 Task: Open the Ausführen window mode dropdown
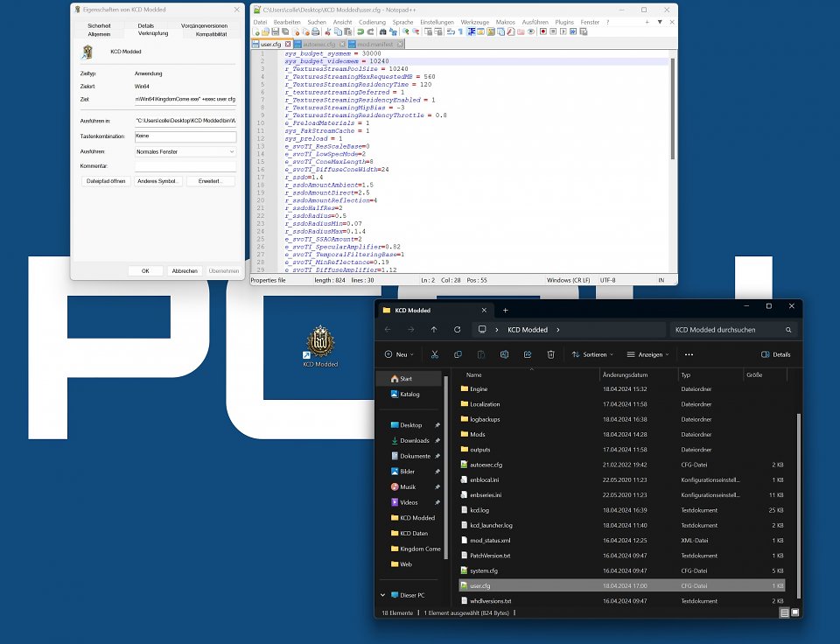(185, 151)
